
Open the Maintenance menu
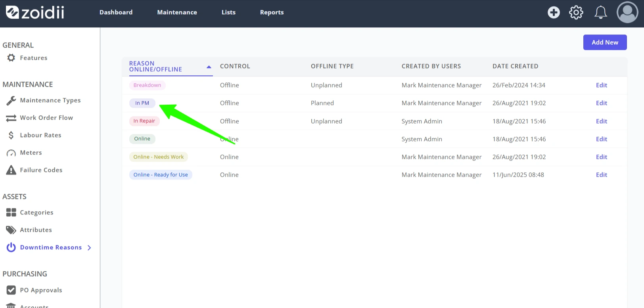(177, 12)
